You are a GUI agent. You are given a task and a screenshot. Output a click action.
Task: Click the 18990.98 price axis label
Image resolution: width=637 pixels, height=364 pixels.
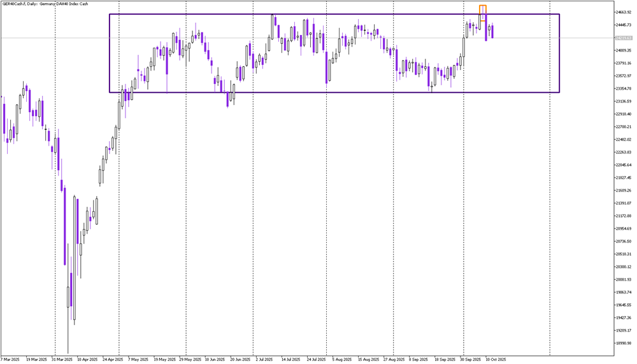click(x=615, y=344)
